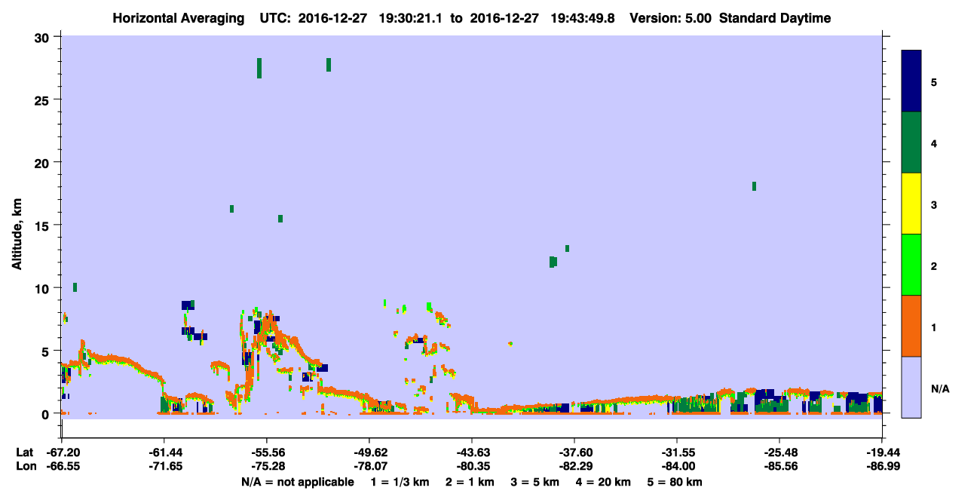This screenshot has width=980, height=503.
Task: Click the latitude value -31.55
Action: pos(677,452)
